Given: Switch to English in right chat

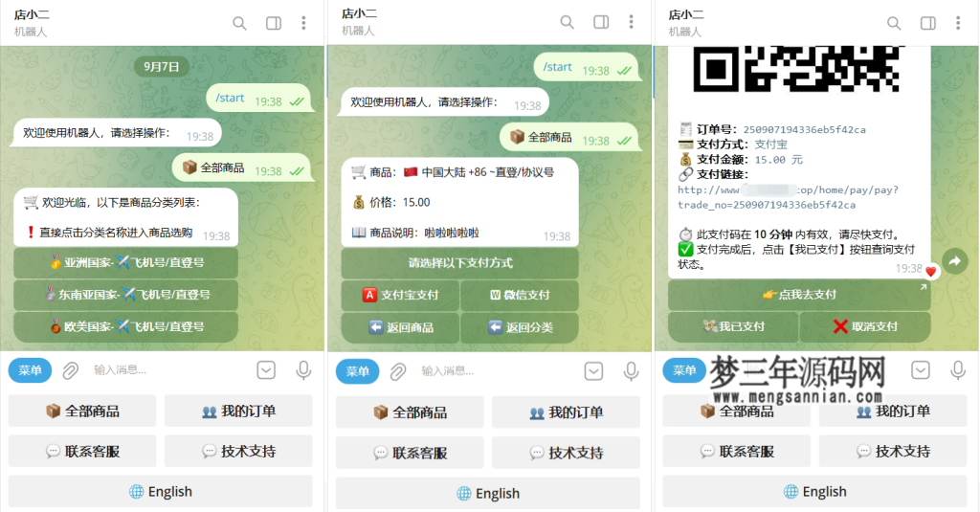Looking at the screenshot, I should click(x=815, y=491).
